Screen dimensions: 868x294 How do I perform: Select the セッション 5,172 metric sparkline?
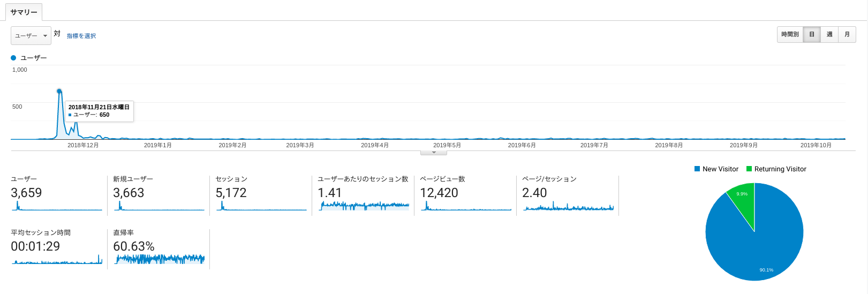[261, 206]
